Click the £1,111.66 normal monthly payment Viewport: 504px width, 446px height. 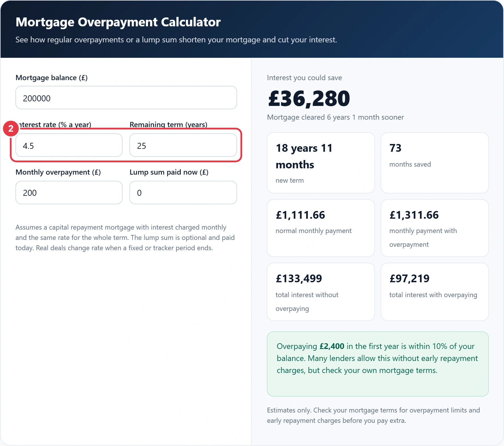coord(300,215)
